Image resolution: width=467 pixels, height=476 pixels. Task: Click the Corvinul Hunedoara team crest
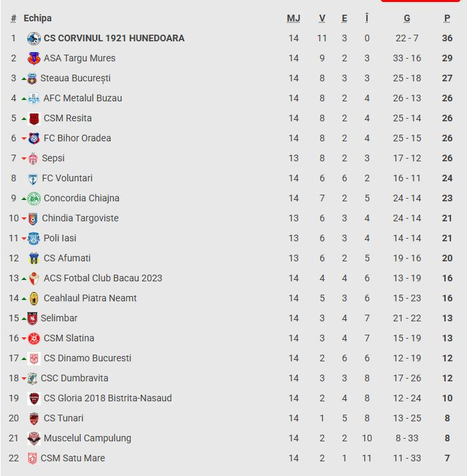click(34, 39)
